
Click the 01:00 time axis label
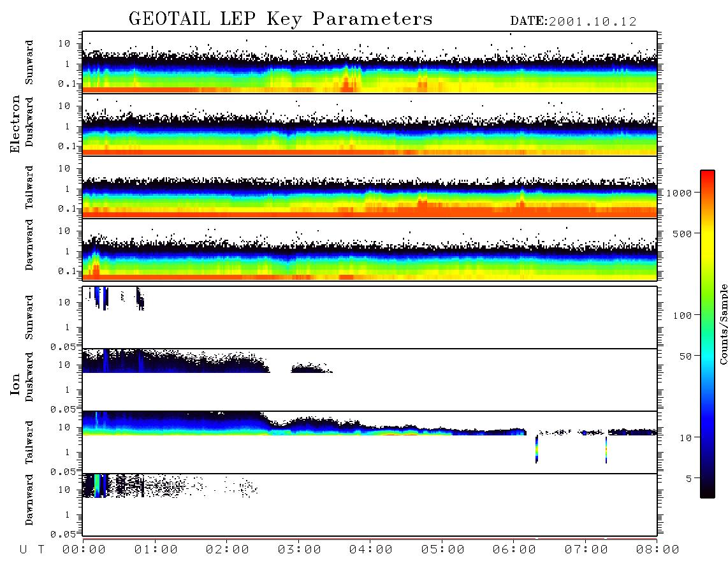coord(156,550)
